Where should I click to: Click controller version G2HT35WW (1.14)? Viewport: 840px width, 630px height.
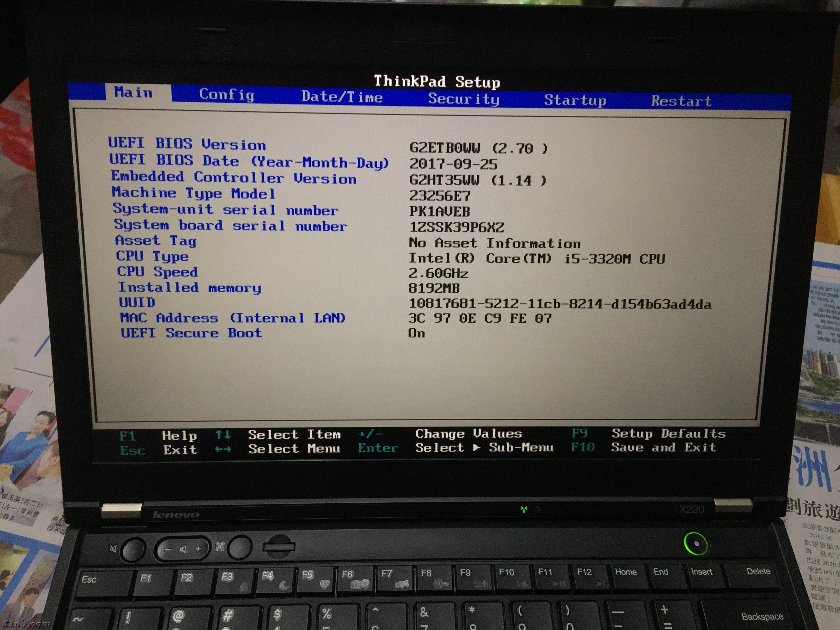point(478,180)
